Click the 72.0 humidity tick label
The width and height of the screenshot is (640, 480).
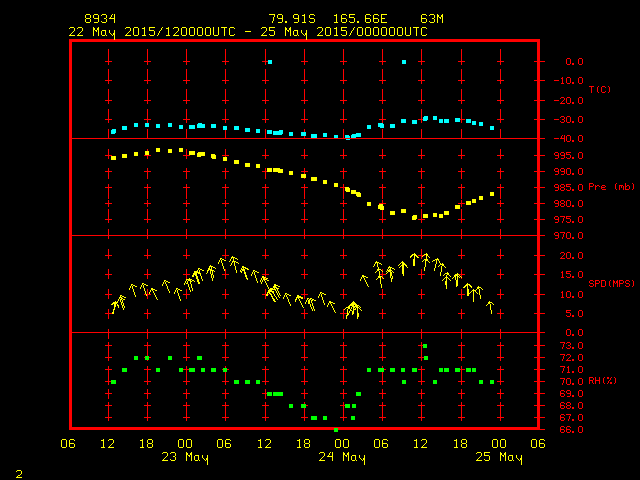tap(571, 358)
